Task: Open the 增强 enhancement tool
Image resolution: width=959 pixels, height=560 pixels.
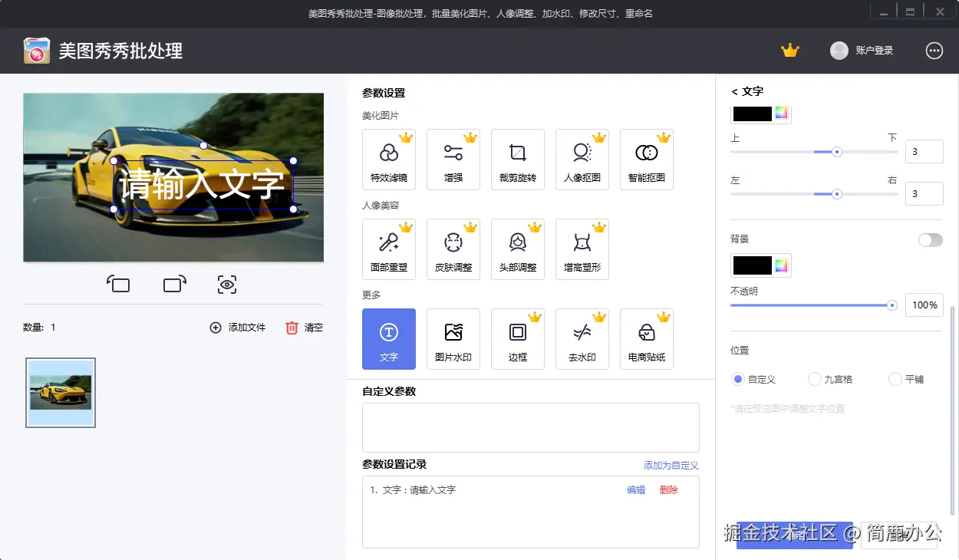Action: coord(453,159)
